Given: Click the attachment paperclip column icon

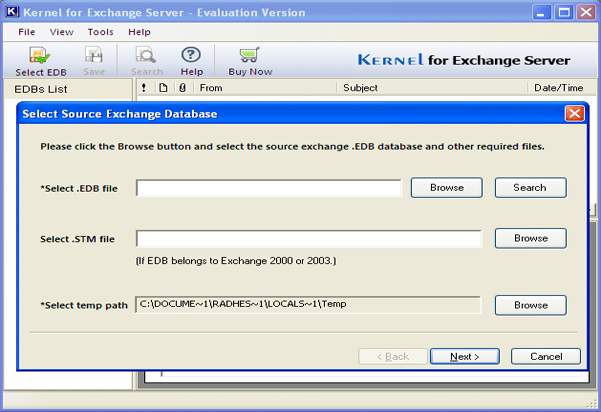Looking at the screenshot, I should point(181,88).
